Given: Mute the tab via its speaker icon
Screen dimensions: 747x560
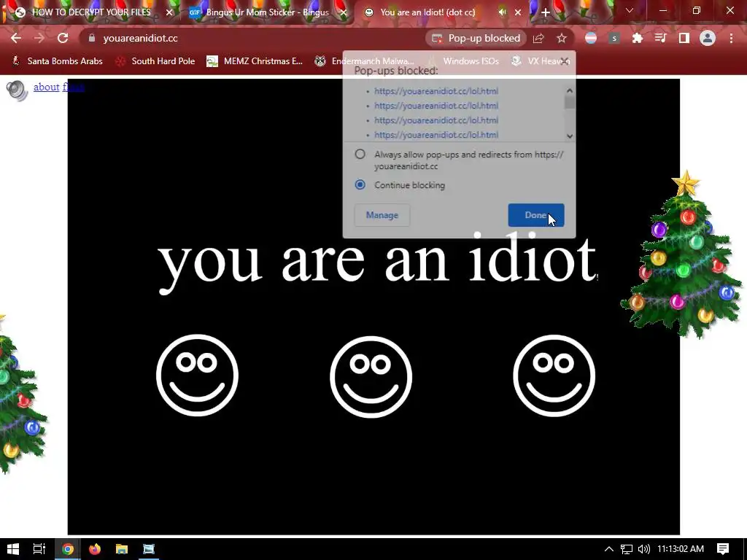Looking at the screenshot, I should pyautogui.click(x=502, y=12).
